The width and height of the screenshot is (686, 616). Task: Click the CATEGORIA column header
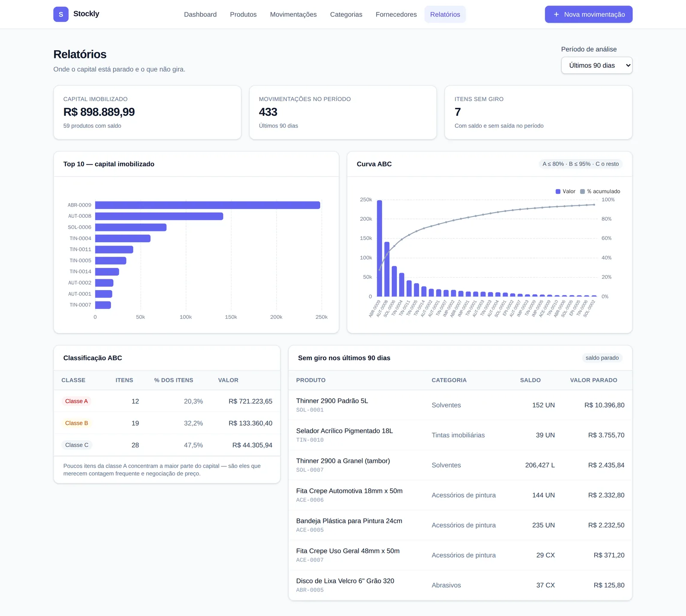449,380
